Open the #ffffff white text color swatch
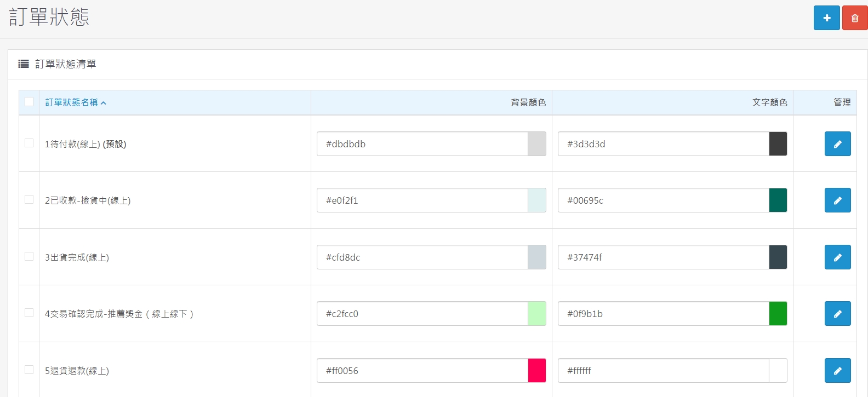868x397 pixels. coord(778,371)
